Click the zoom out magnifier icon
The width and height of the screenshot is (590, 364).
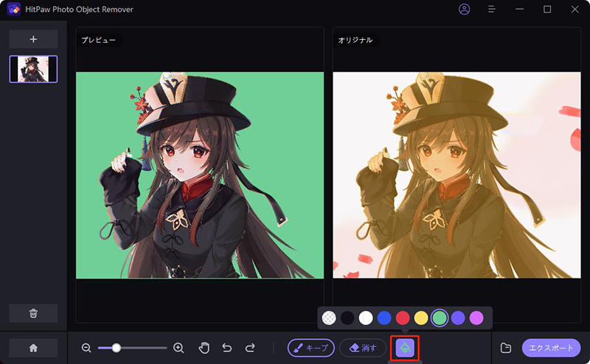click(x=86, y=348)
